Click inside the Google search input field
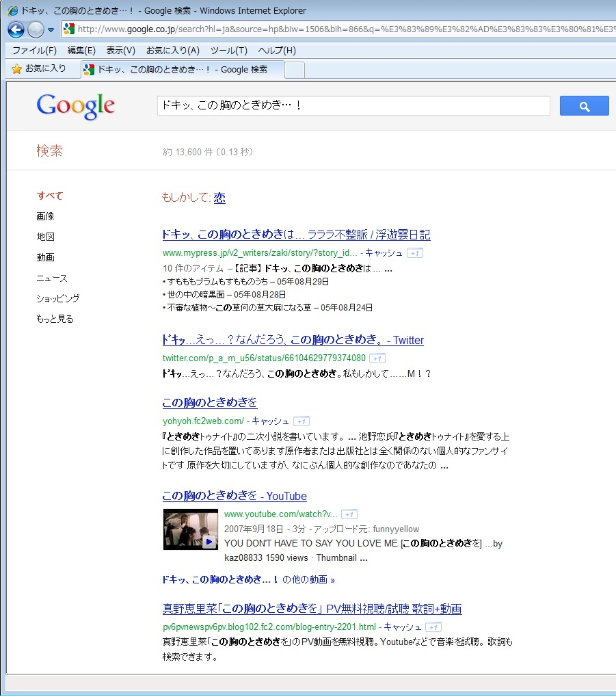 [x=352, y=105]
